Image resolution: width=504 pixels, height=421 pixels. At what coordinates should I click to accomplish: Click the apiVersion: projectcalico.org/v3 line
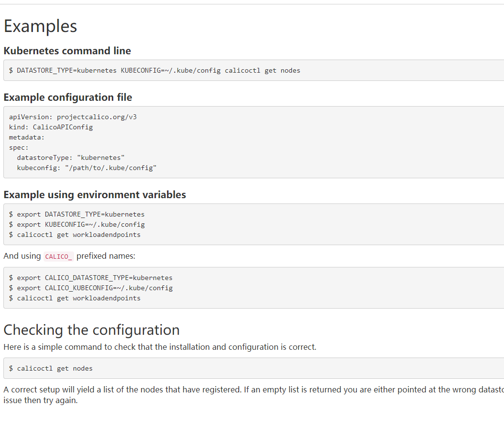pos(73,117)
